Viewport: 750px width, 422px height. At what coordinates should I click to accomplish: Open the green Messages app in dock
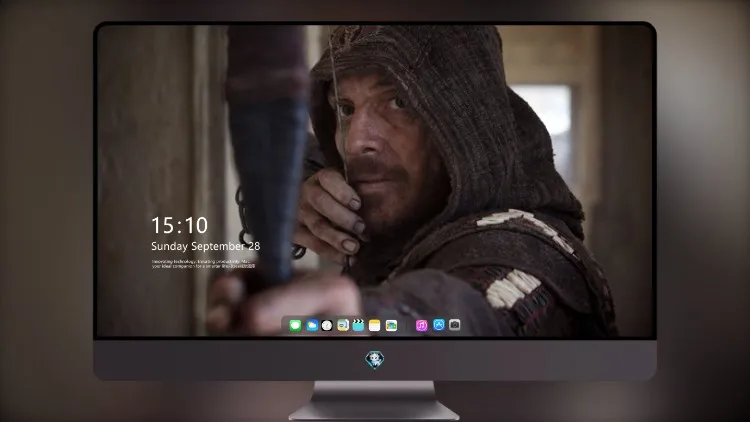(x=295, y=325)
